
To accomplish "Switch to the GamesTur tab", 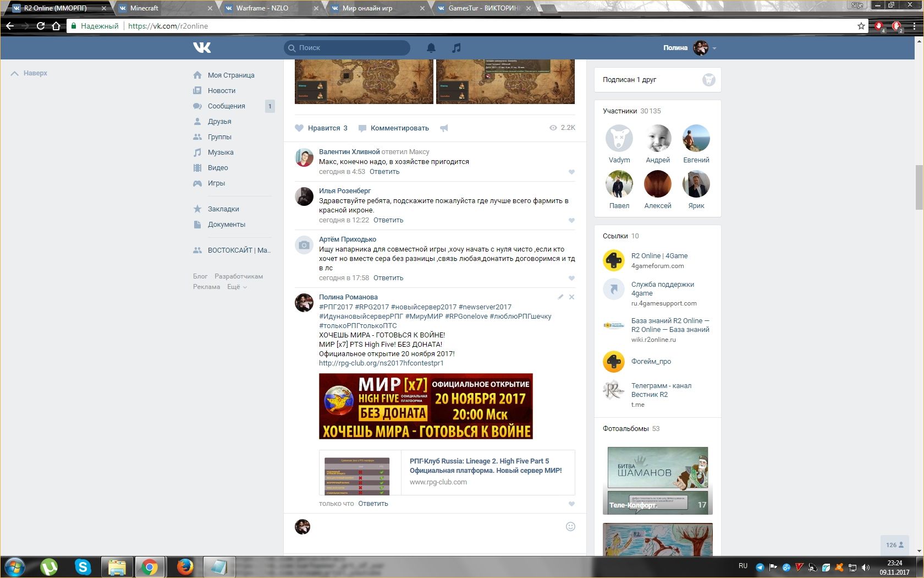I will tap(482, 8).
